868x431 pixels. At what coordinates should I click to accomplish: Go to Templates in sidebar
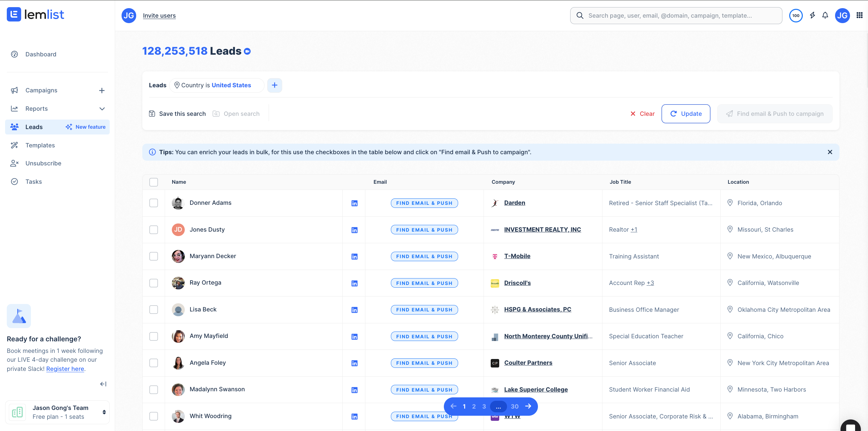click(x=40, y=145)
